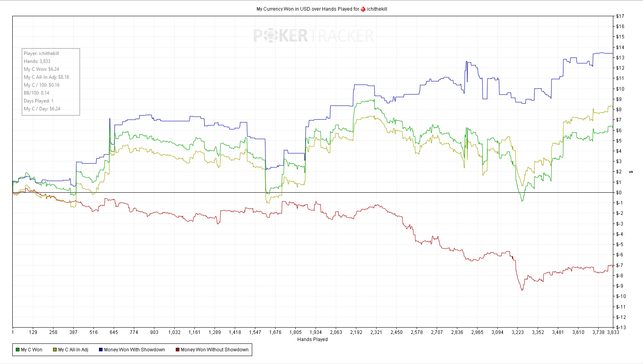
Task: Click the olive My C All-In Adj swatch
Action: point(55,350)
